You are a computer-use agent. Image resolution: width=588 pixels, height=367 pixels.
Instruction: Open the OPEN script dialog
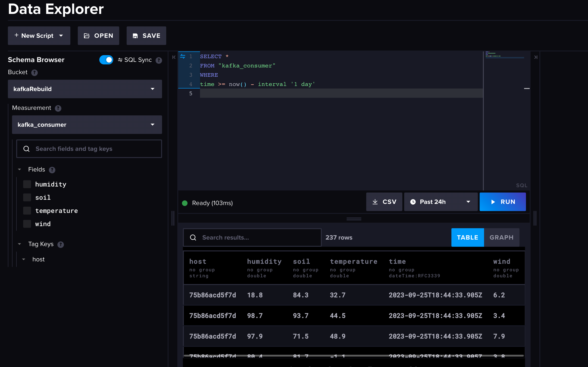click(x=98, y=35)
